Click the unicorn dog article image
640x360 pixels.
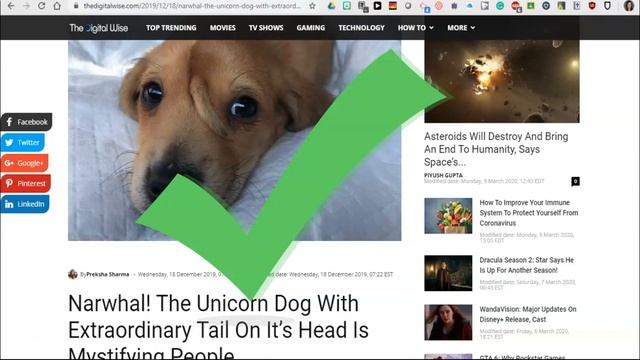[x=234, y=140]
